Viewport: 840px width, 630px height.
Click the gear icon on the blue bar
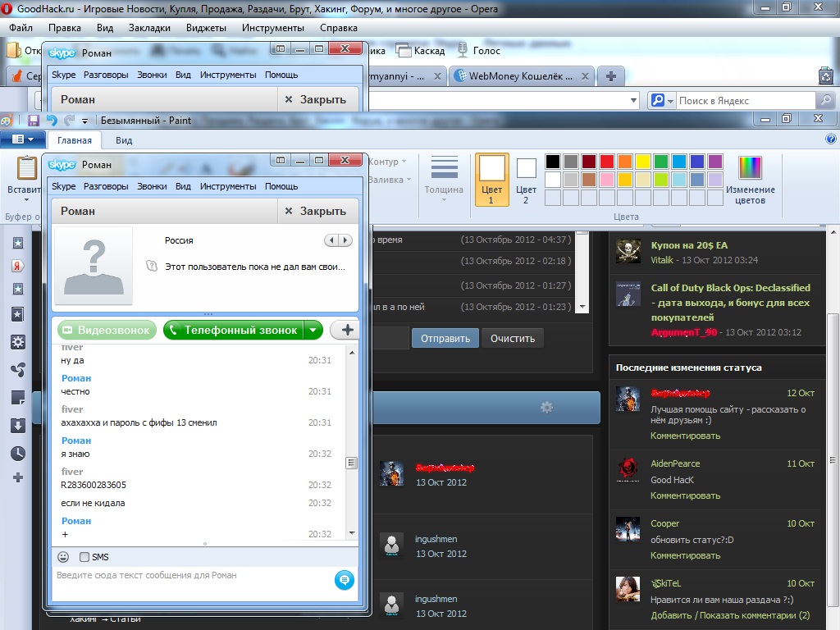pos(546,408)
